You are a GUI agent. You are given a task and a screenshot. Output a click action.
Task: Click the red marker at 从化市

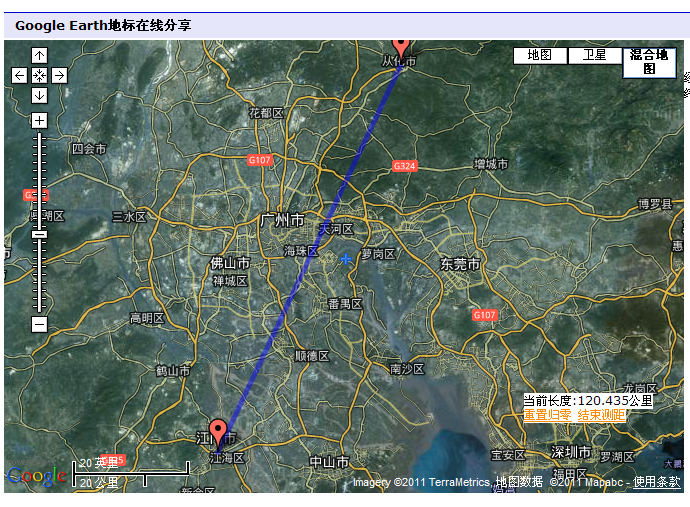(x=400, y=49)
